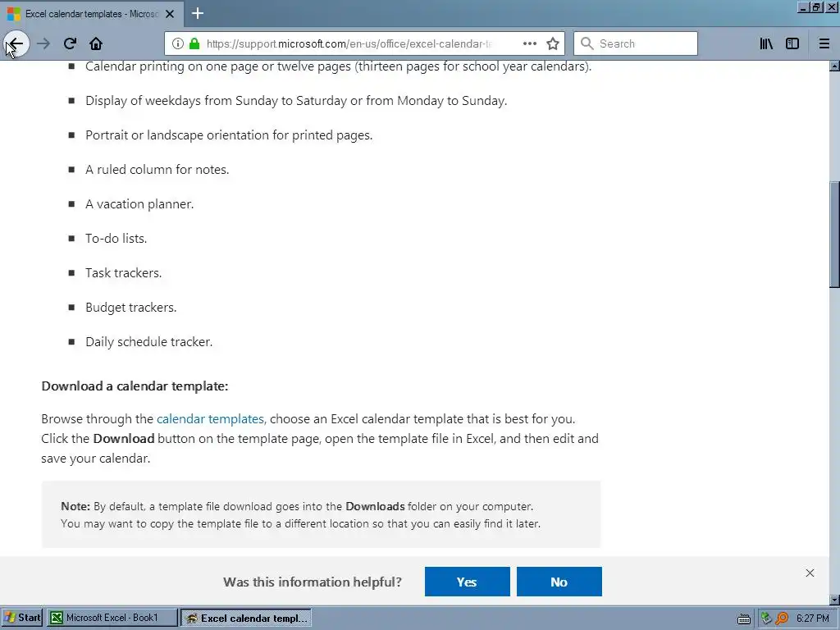Click the keyboard icon in system tray
This screenshot has width=840, height=630.
point(743,619)
